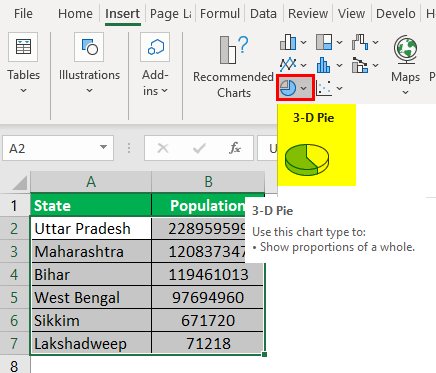Select the 3-D Pie chart thumbnail
This screenshot has height=373, width=436.
tap(307, 160)
